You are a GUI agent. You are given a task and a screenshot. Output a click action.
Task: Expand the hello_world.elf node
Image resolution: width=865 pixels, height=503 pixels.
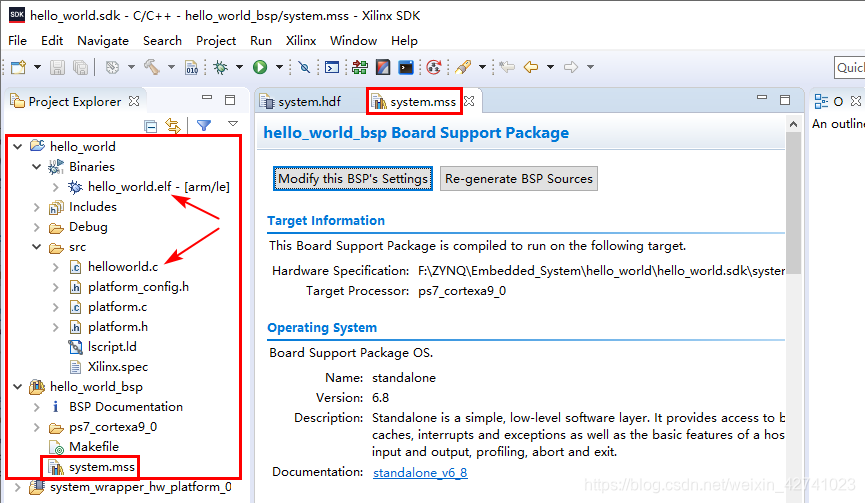56,187
